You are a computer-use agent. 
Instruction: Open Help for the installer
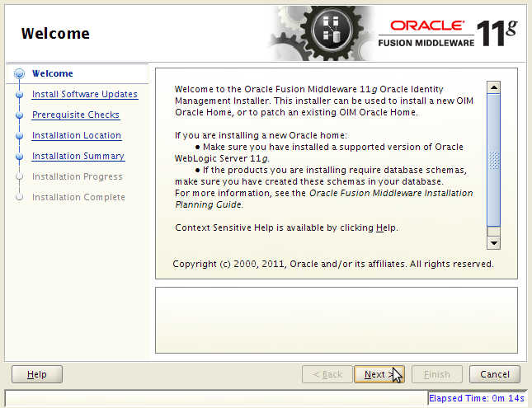point(37,374)
